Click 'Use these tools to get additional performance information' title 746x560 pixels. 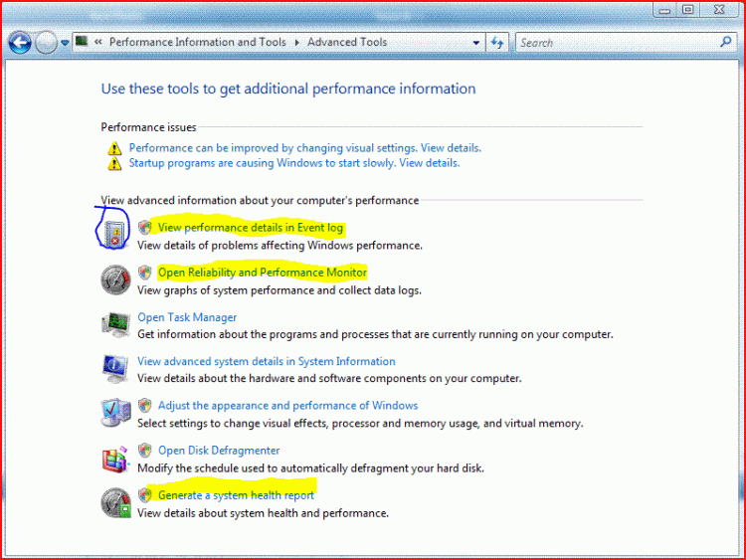click(x=288, y=89)
